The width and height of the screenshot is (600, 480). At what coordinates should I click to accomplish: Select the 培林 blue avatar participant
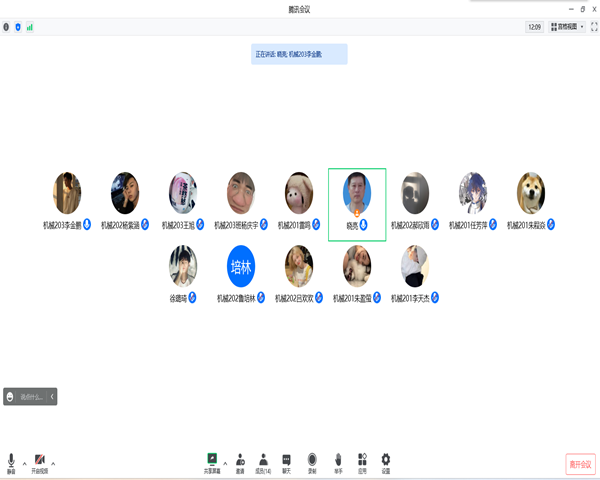pos(241,266)
